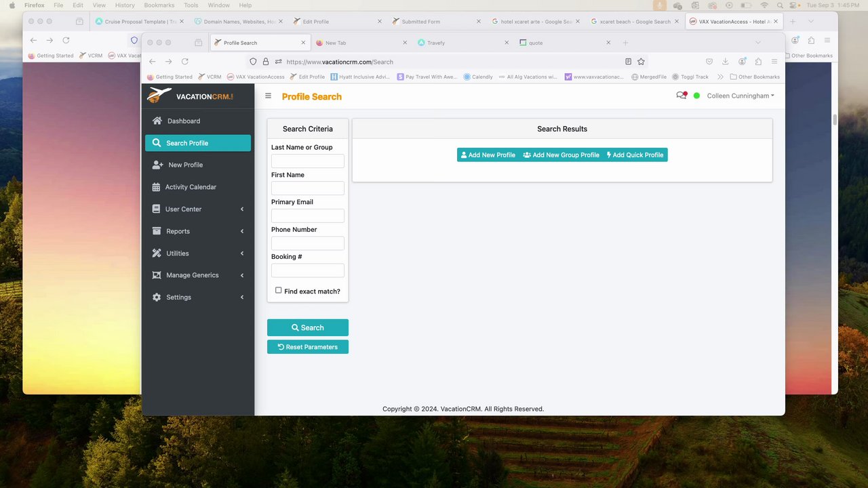Image resolution: width=868 pixels, height=488 pixels.
Task: Click the teal Search button
Action: (308, 327)
